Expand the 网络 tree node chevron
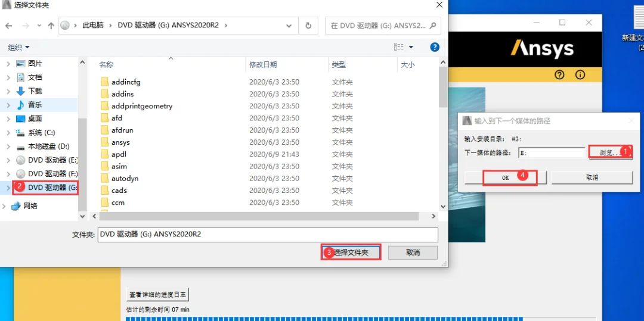 [4, 206]
